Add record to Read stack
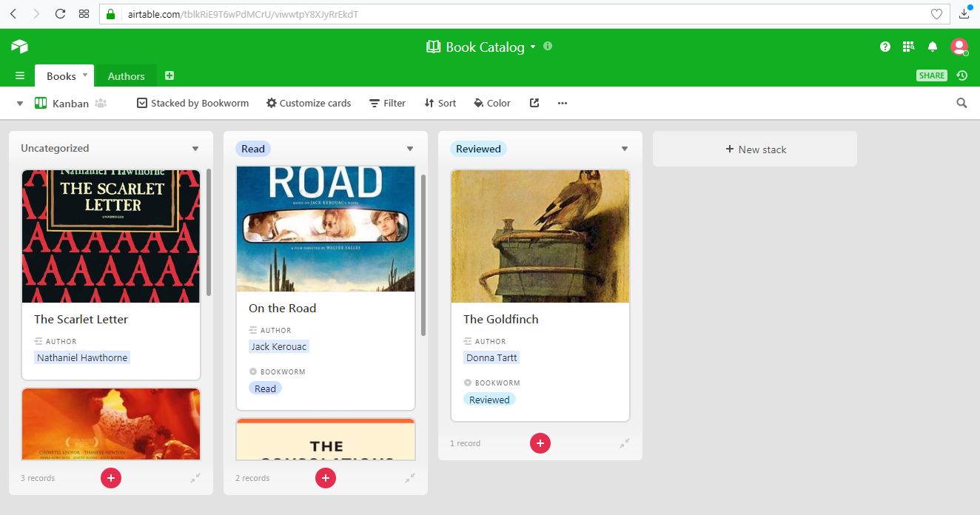 pyautogui.click(x=326, y=478)
